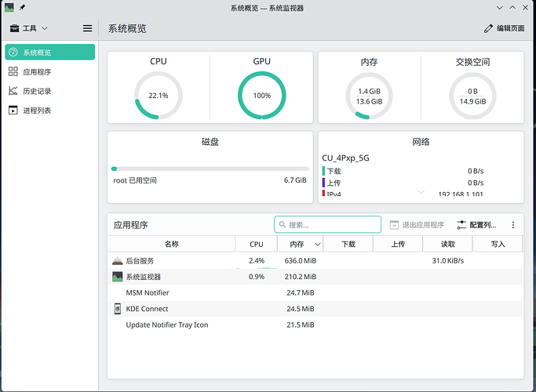Switch to 历史记录 page
Image resolution: width=536 pixels, height=392 pixels.
point(49,91)
